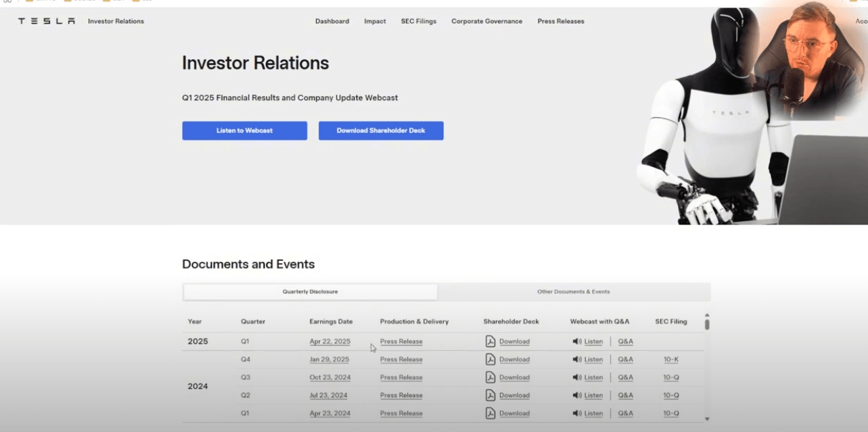Go to the Impact page

tap(375, 21)
